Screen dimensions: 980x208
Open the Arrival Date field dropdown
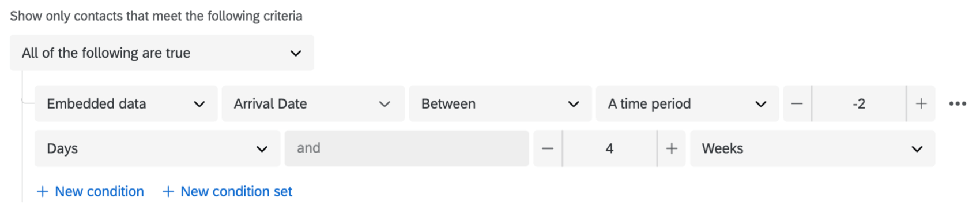[313, 104]
